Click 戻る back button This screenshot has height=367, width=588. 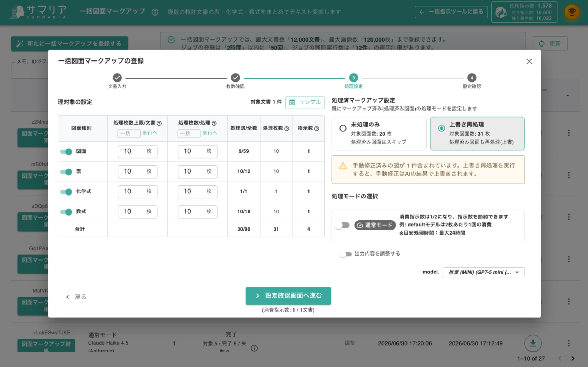click(x=76, y=297)
